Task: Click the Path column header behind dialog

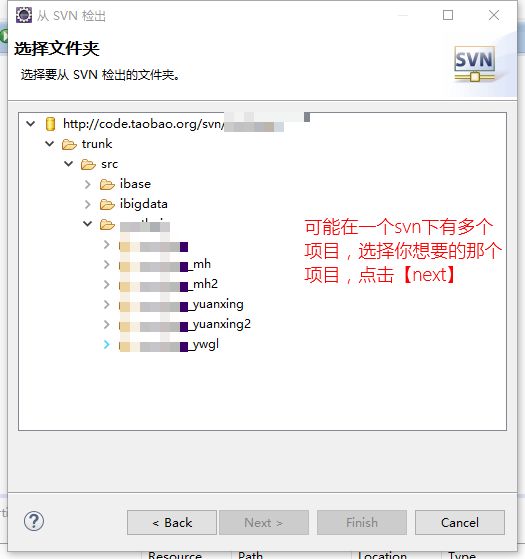Action: 250,555
